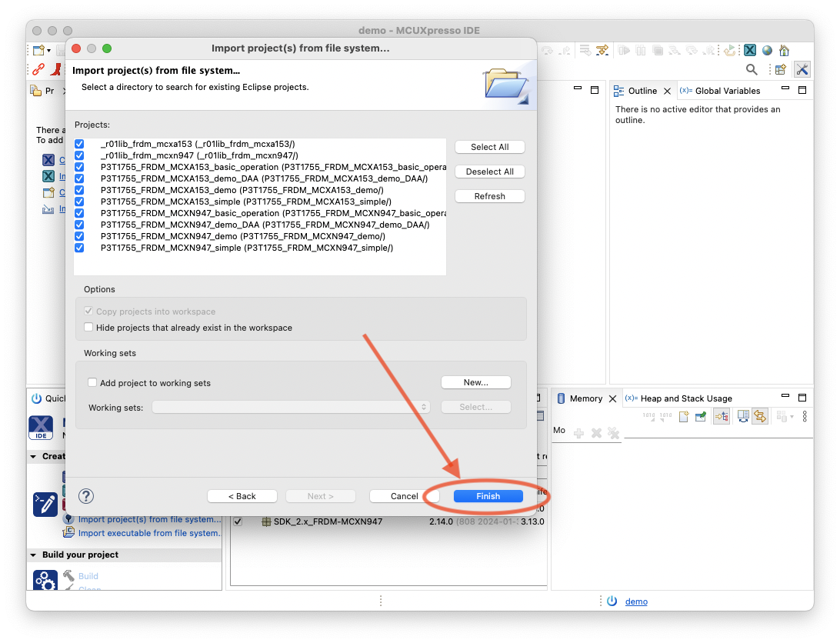Uncheck the _r01lib_frdm_mcxn947 project

(79, 155)
